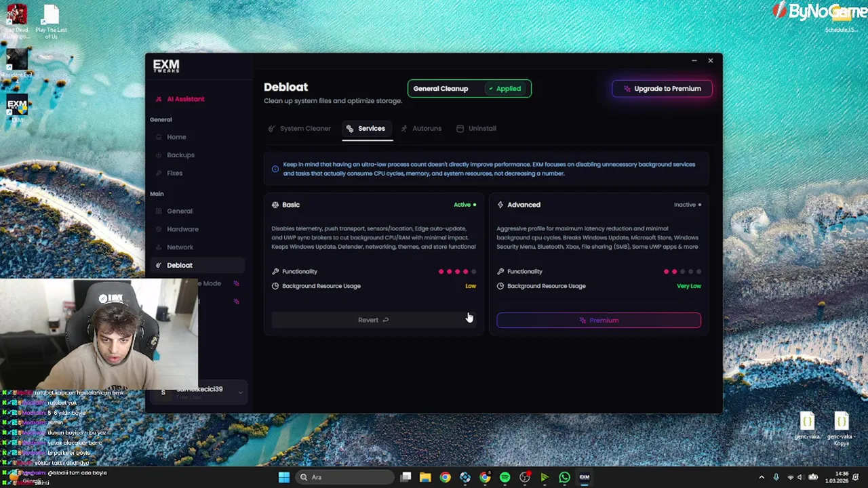Minimize the EXM Tweaks window
868x488 pixels.
click(x=694, y=61)
